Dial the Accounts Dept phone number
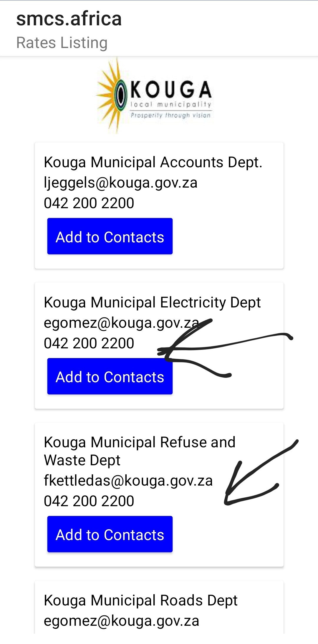Screen dimensions: 318x644 coord(89,203)
